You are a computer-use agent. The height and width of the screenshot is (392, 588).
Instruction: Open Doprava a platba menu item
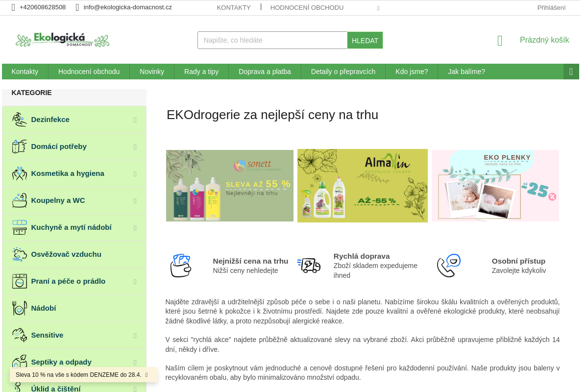265,72
